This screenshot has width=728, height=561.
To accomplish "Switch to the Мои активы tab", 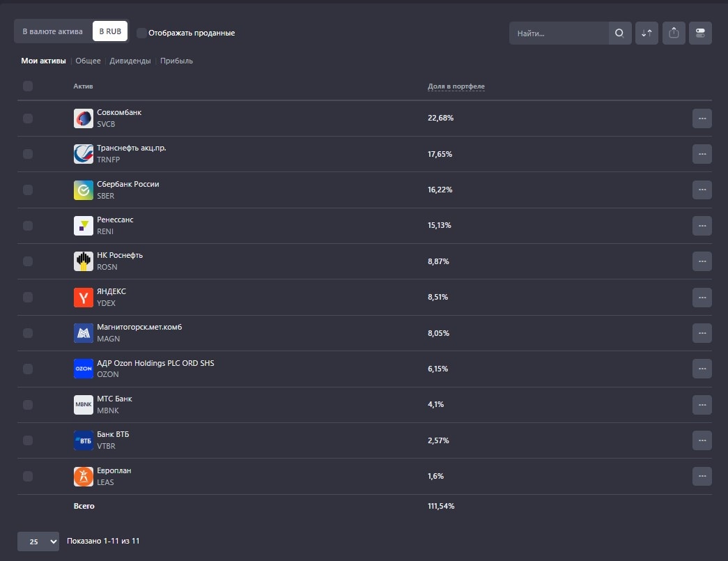I will (43, 61).
